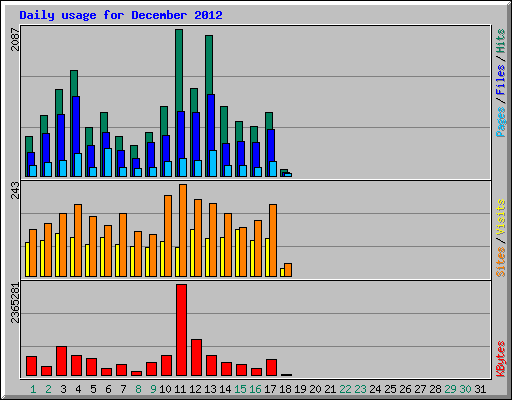Select day 31 on the x-axis
The width and height of the screenshot is (512, 400).
[x=480, y=389]
